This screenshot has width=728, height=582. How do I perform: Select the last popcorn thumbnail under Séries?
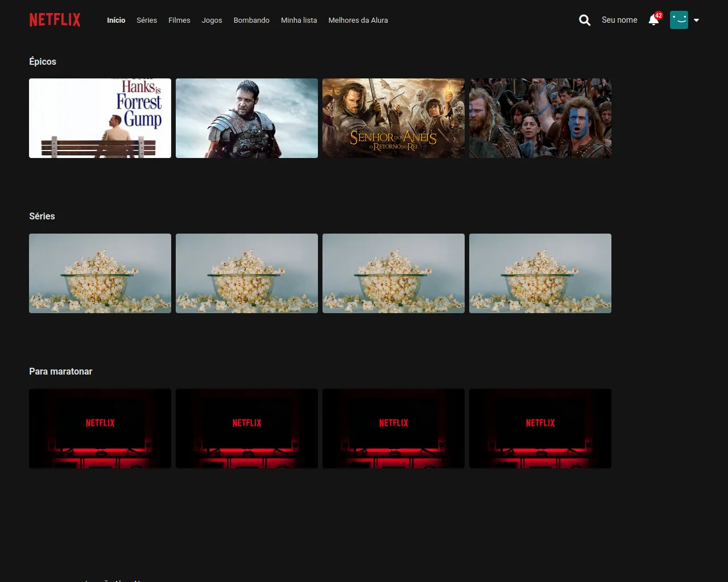pyautogui.click(x=540, y=273)
